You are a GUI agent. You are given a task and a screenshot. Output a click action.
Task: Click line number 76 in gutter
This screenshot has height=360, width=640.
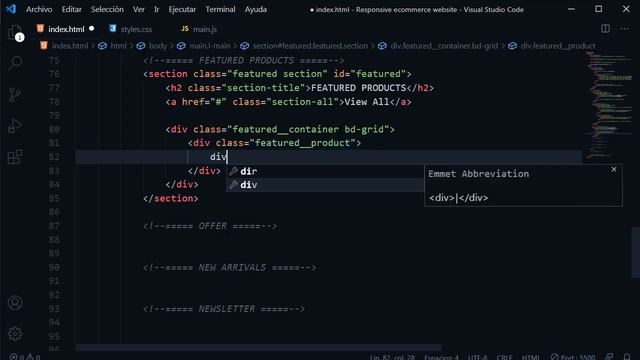[54, 74]
